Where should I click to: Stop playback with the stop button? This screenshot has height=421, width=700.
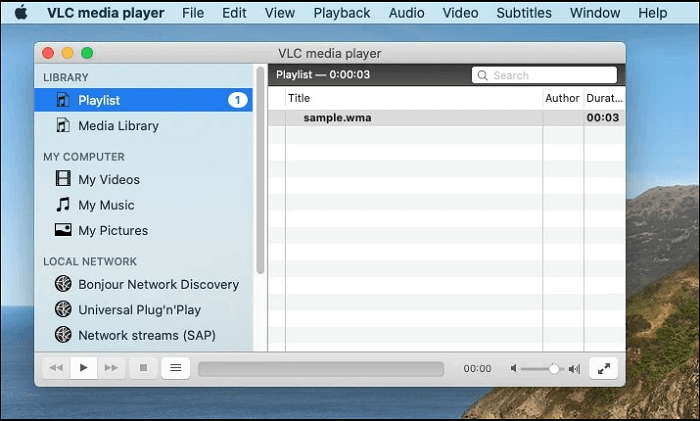pos(143,368)
